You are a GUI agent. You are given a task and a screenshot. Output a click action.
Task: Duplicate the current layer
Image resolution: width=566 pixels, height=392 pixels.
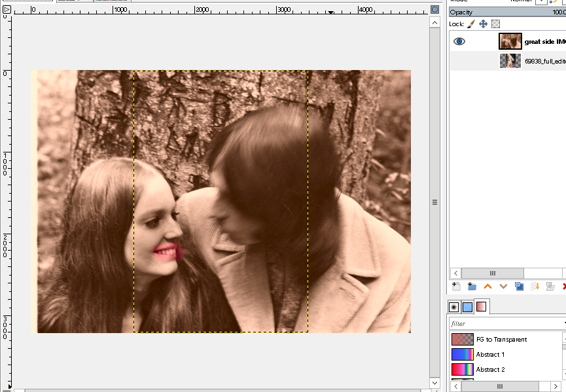(519, 286)
